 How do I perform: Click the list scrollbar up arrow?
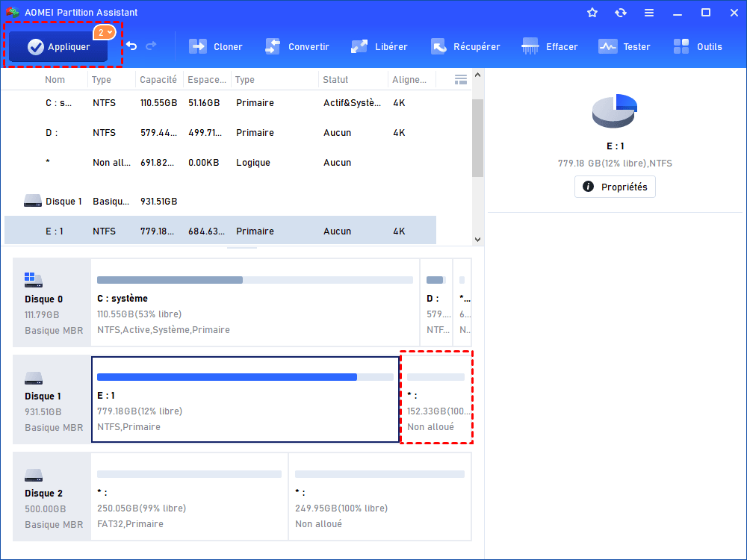click(478, 75)
